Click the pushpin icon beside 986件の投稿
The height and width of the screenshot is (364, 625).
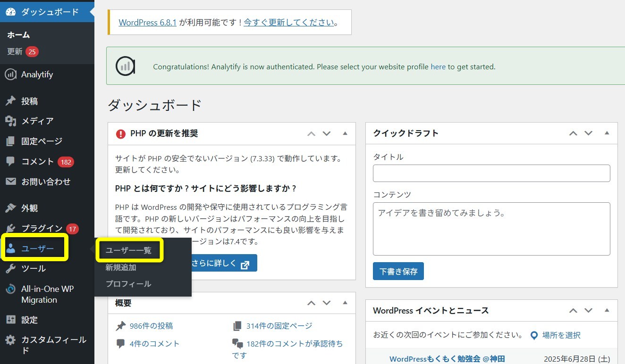tap(121, 326)
